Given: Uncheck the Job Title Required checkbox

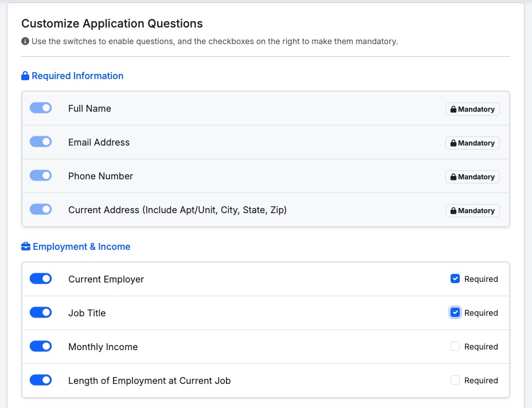Looking at the screenshot, I should click(x=455, y=313).
